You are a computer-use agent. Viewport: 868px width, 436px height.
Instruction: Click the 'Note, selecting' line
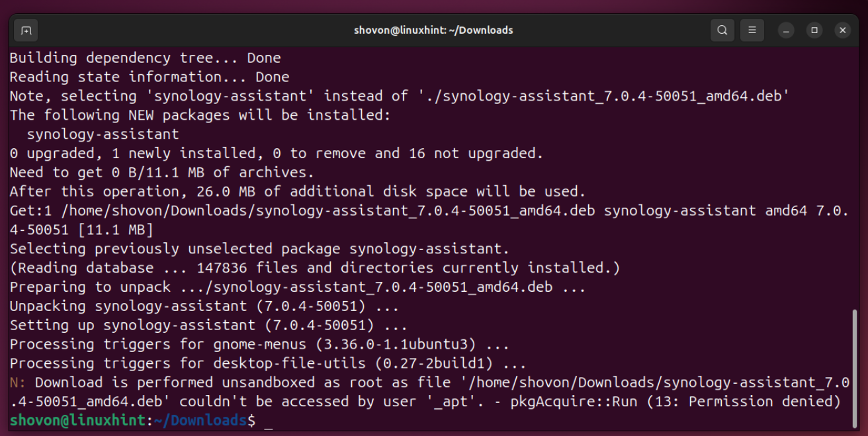[x=400, y=97]
